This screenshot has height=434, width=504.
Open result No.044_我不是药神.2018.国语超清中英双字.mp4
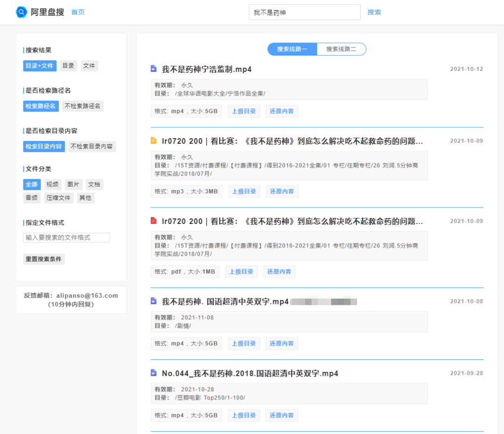[250, 373]
